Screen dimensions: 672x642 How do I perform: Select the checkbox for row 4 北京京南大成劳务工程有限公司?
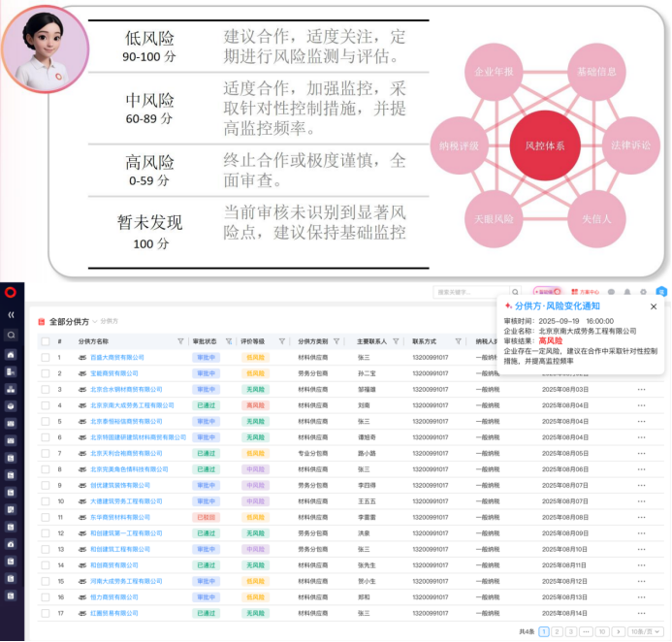tap(45, 405)
